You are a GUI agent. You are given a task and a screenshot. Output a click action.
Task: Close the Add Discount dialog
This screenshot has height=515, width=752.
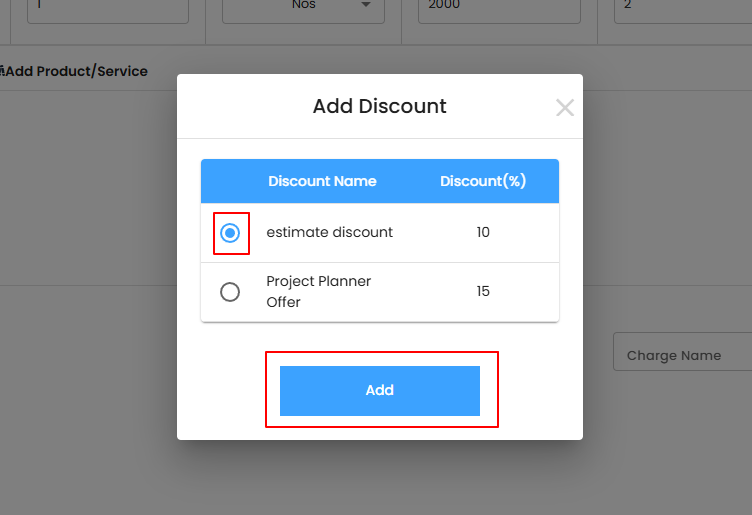pos(565,108)
